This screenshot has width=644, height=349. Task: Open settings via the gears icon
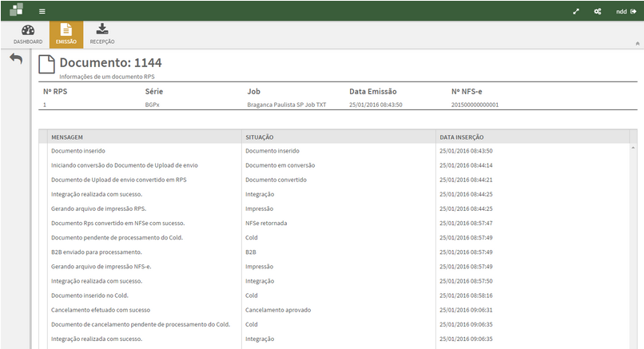coord(597,11)
